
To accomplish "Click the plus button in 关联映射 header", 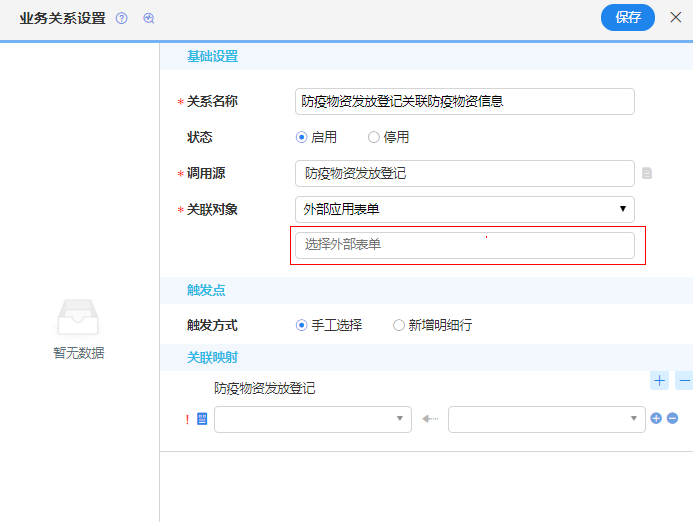I will point(659,381).
